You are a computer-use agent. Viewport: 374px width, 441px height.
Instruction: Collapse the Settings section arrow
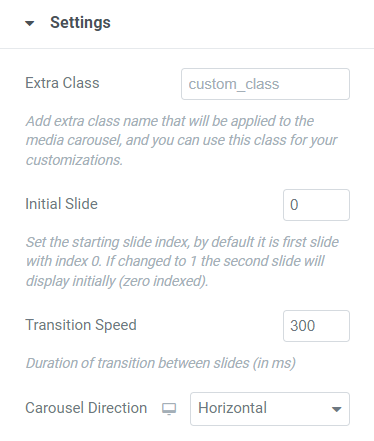click(30, 23)
